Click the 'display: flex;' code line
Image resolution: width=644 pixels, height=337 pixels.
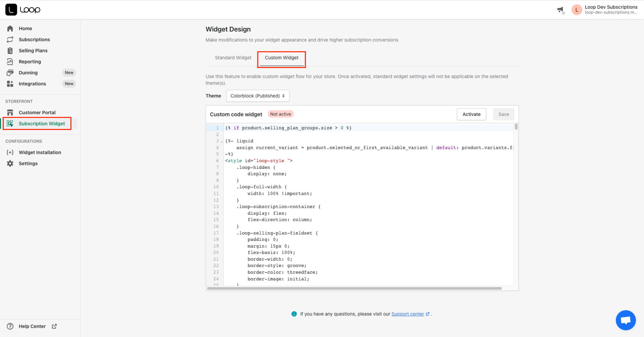tap(267, 213)
